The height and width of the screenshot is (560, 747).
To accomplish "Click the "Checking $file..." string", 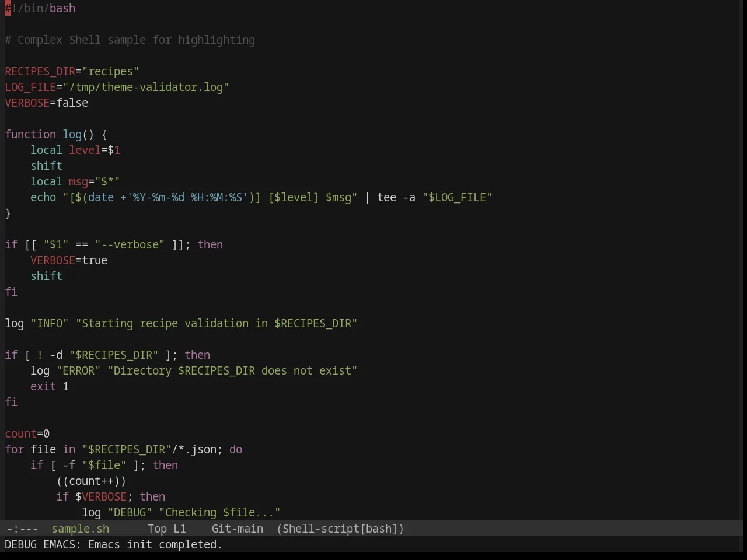I will tap(219, 512).
